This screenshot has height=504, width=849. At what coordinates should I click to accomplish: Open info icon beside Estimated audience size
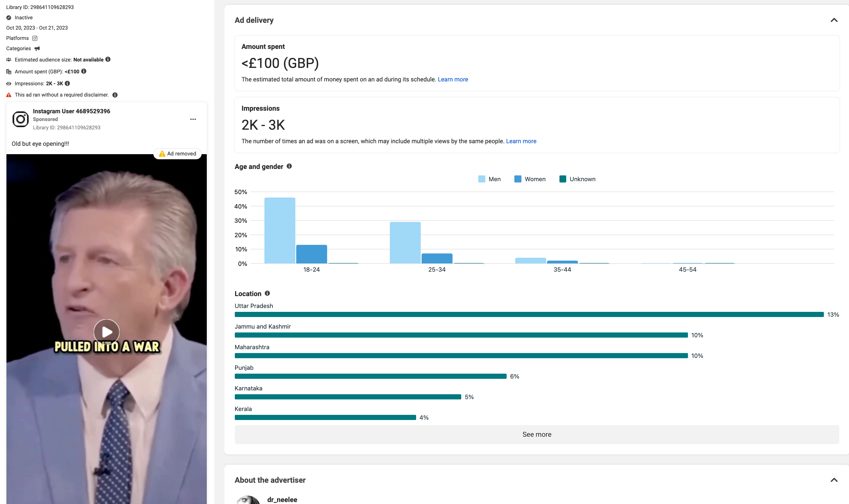pyautogui.click(x=108, y=60)
